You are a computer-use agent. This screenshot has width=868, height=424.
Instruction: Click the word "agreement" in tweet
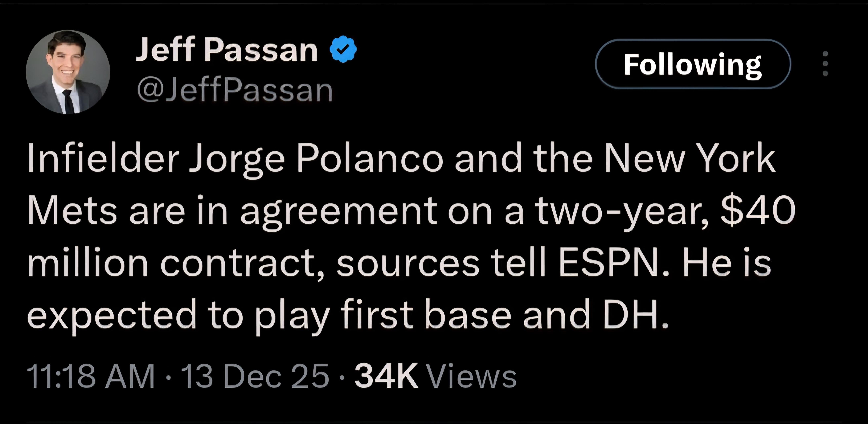pos(339,213)
